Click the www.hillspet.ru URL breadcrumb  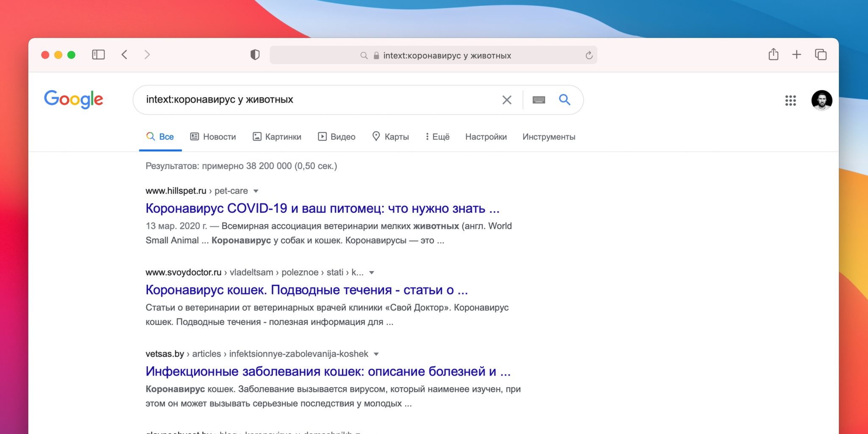pyautogui.click(x=197, y=191)
